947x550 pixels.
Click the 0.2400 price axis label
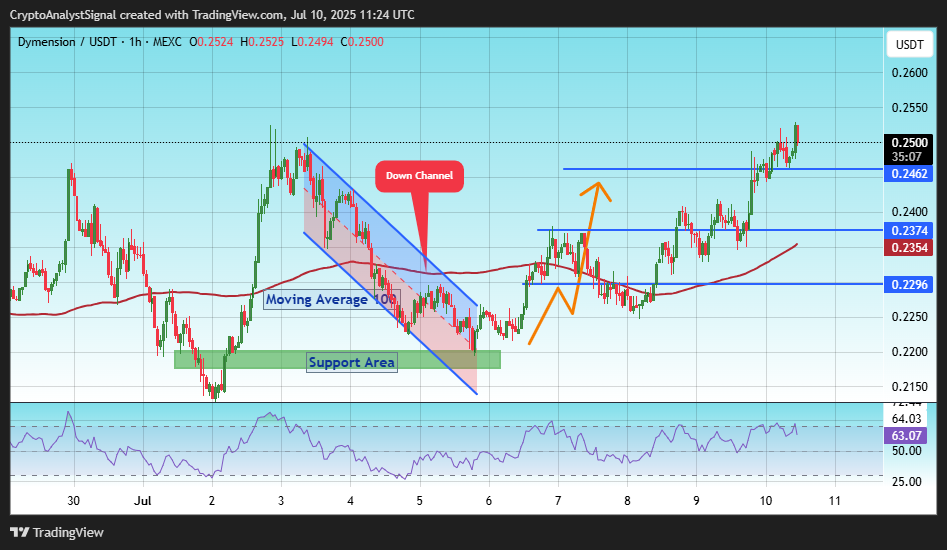pos(909,212)
